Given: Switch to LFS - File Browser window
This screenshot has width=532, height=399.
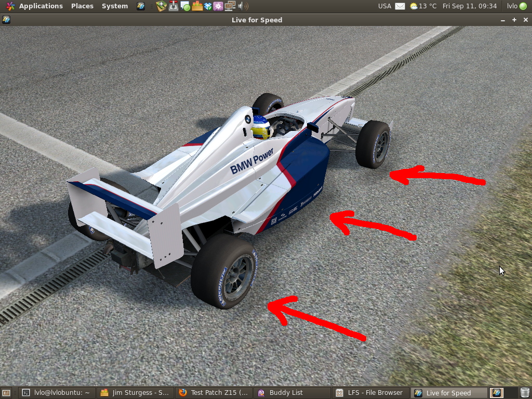Looking at the screenshot, I should [x=371, y=393].
